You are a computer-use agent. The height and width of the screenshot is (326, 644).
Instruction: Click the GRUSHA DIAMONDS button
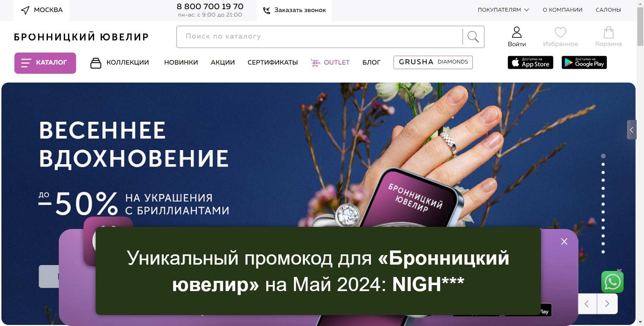click(x=433, y=62)
